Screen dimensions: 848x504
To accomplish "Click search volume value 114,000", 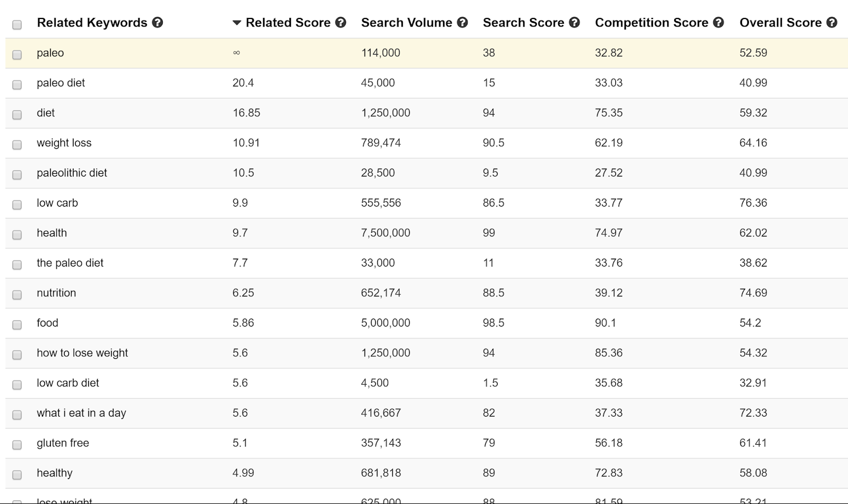I will tap(381, 53).
